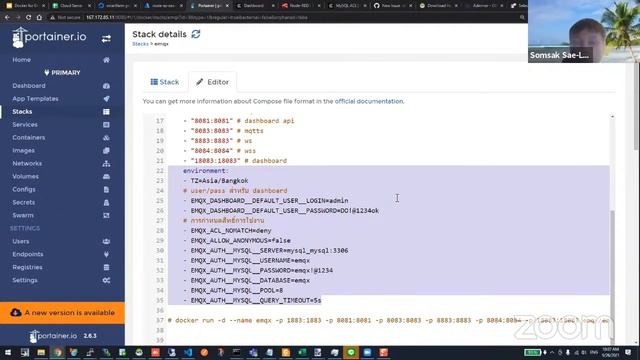Open the Home menu item
The image size is (640, 360).
pyautogui.click(x=22, y=60)
